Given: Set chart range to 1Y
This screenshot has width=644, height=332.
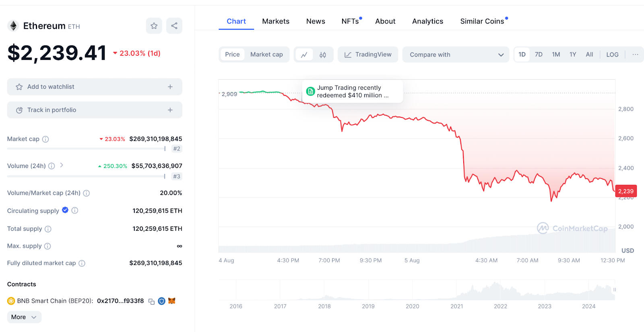Looking at the screenshot, I should click(x=573, y=55).
